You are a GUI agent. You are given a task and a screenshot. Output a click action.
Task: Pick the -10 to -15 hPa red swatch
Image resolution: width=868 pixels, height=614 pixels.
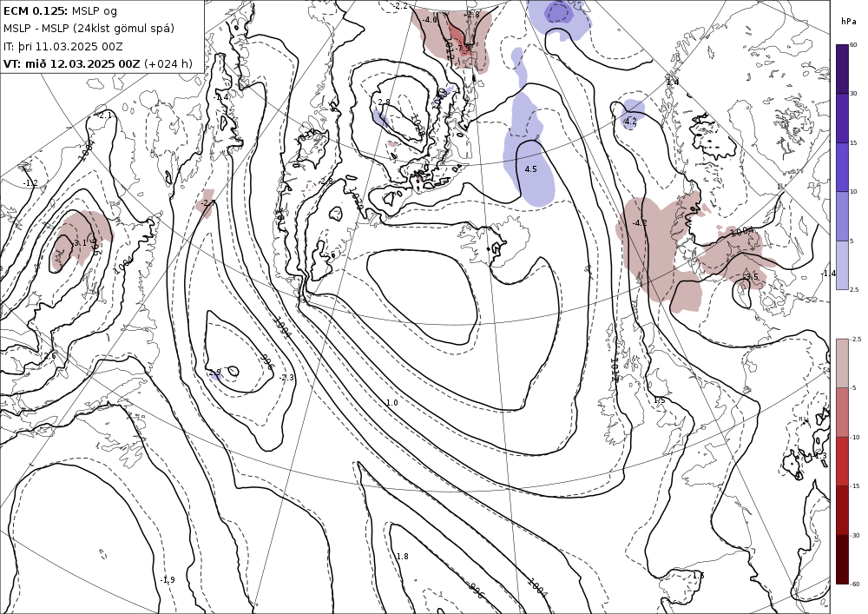pos(842,461)
